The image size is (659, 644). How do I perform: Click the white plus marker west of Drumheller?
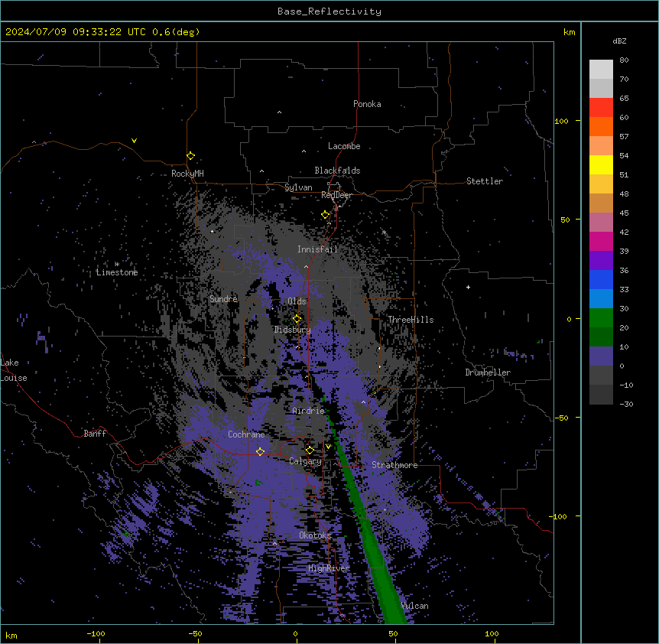(468, 287)
